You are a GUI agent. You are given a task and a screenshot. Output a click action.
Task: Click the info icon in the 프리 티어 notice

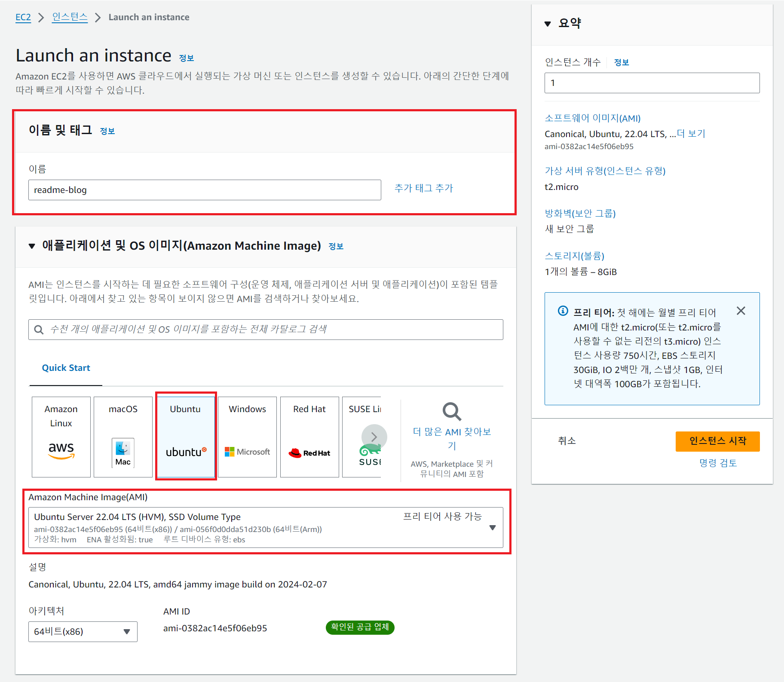pyautogui.click(x=563, y=311)
